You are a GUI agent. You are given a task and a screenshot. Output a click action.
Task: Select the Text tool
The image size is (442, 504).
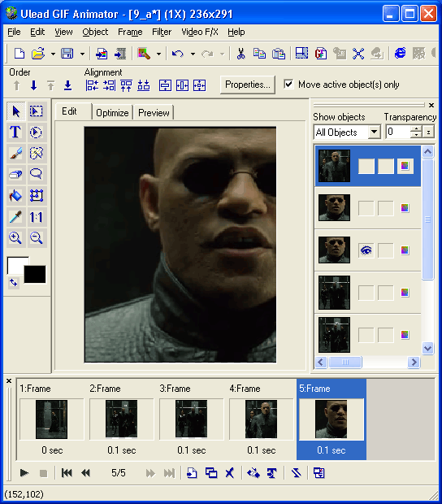15,133
